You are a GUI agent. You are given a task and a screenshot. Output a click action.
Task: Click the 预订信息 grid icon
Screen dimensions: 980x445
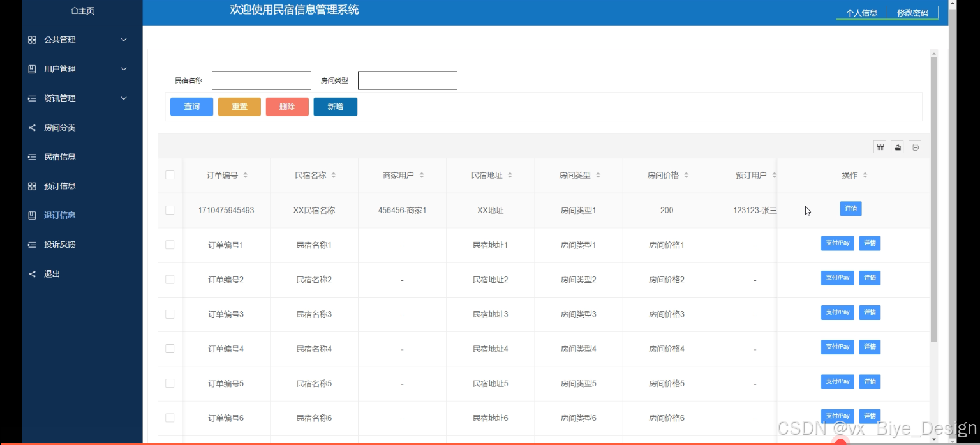click(x=32, y=186)
